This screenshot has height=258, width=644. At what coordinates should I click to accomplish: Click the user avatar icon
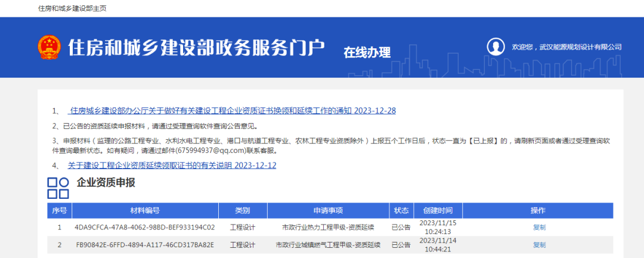point(496,47)
